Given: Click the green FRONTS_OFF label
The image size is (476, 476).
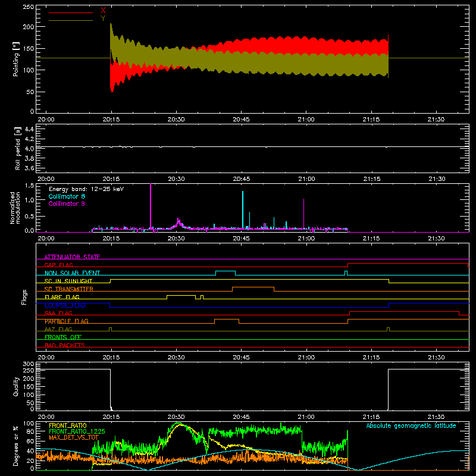Looking at the screenshot, I should (x=63, y=337).
